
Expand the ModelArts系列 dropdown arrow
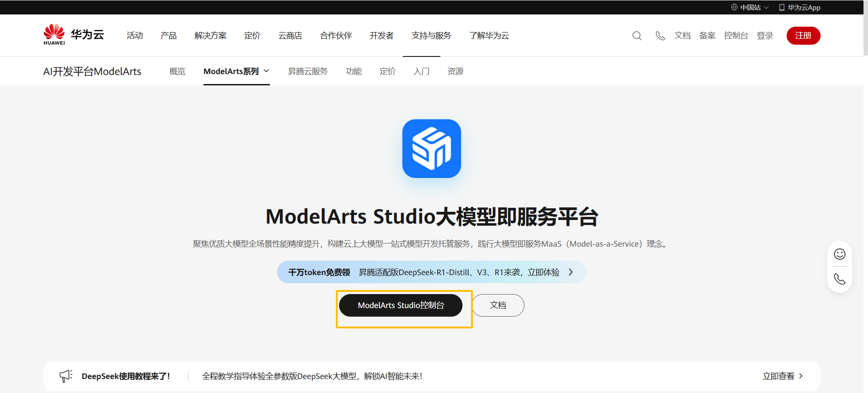(x=266, y=71)
